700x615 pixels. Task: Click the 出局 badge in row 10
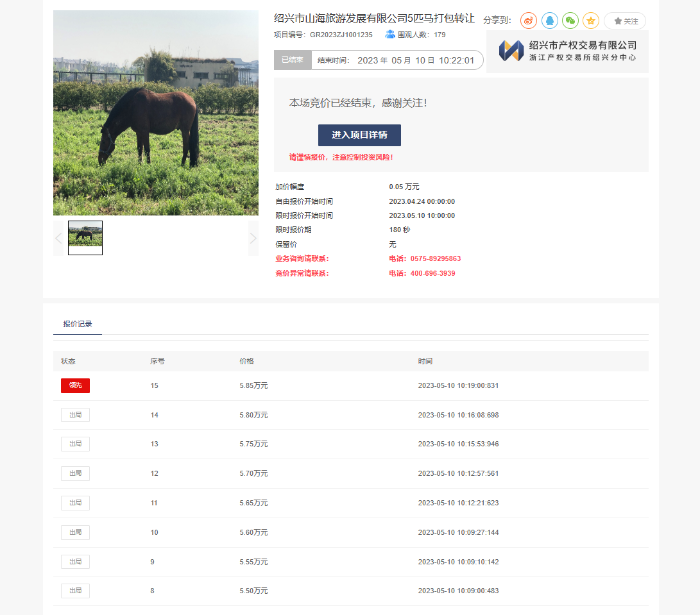[x=76, y=532]
